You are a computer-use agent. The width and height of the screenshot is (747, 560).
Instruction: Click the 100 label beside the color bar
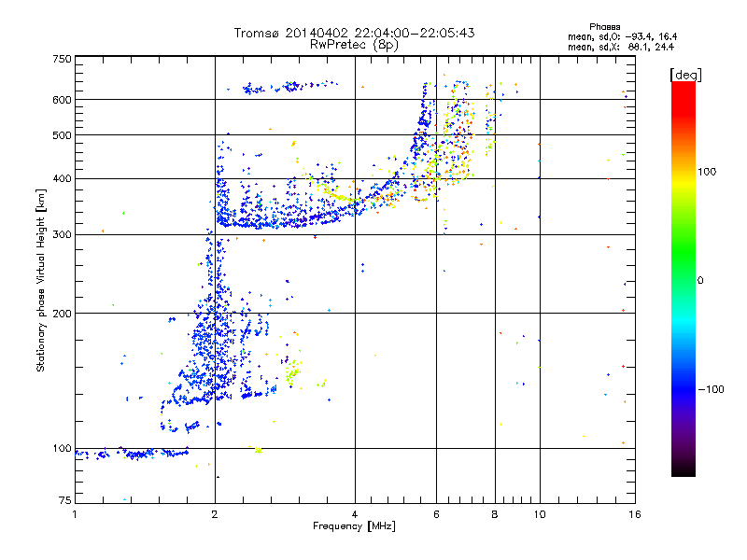[707, 172]
